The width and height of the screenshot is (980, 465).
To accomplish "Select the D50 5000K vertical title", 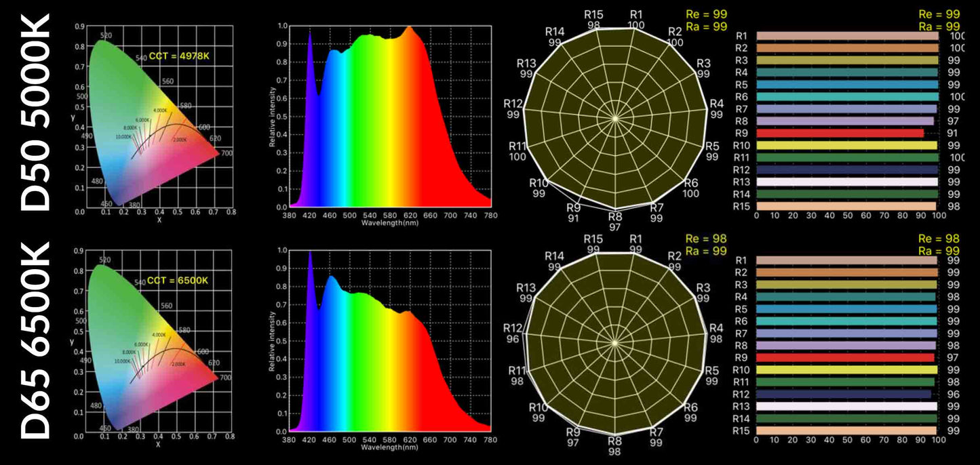I will point(34,110).
